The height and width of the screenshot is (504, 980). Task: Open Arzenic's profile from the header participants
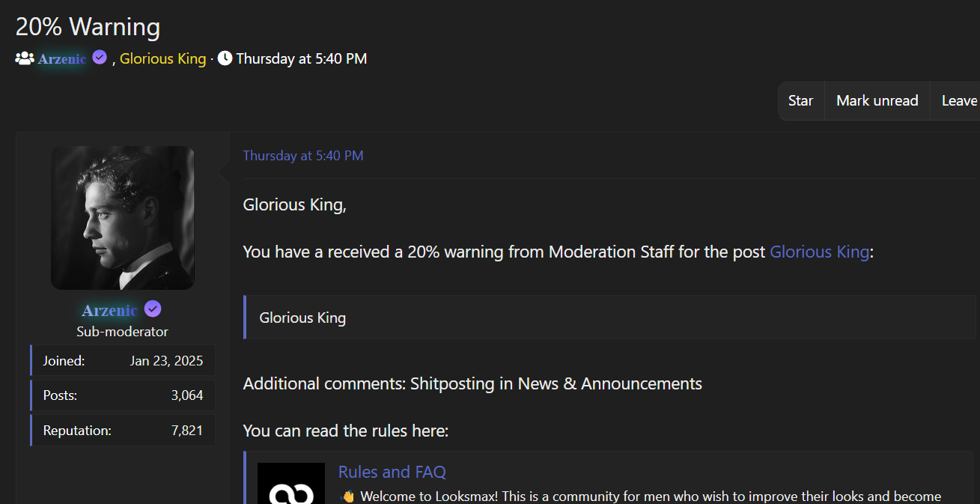pos(62,58)
